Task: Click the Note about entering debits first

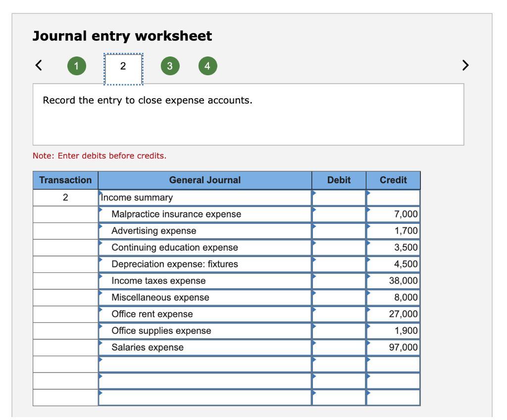Action: [99, 156]
